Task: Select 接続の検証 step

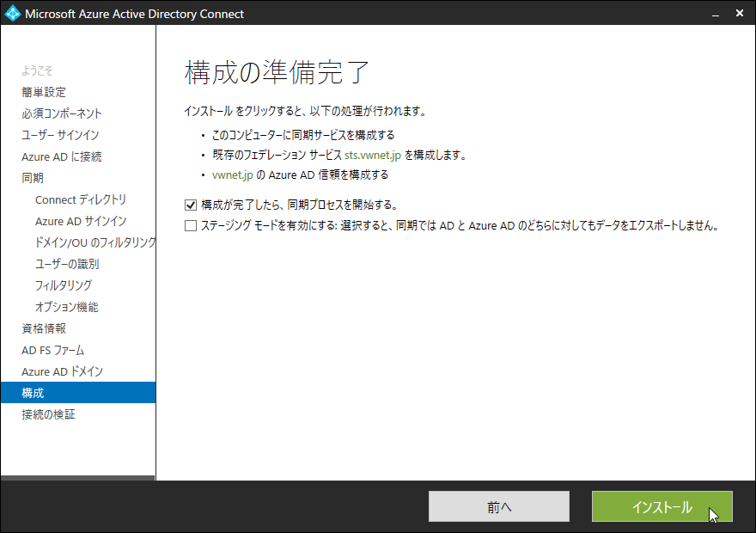Action: click(x=48, y=414)
